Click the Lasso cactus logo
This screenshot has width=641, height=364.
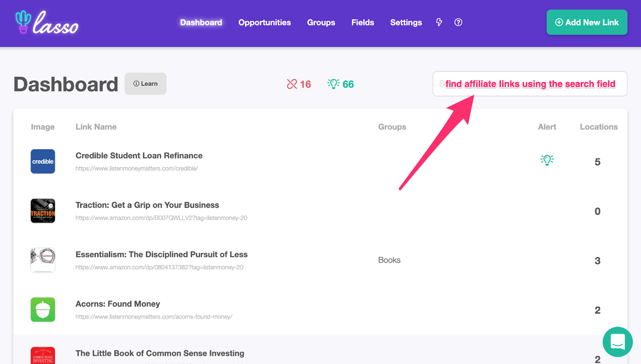point(47,22)
